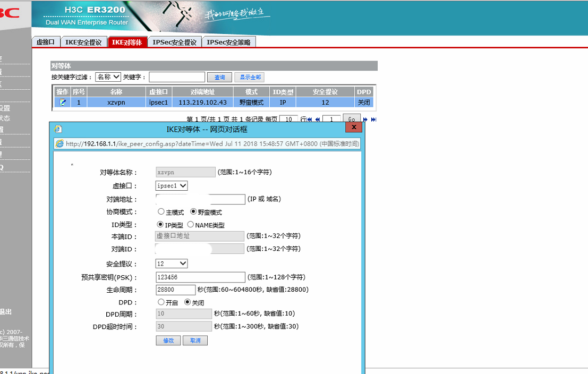Turn DPD off with 关闭
Screen dimensions: 588x374
pyautogui.click(x=188, y=302)
